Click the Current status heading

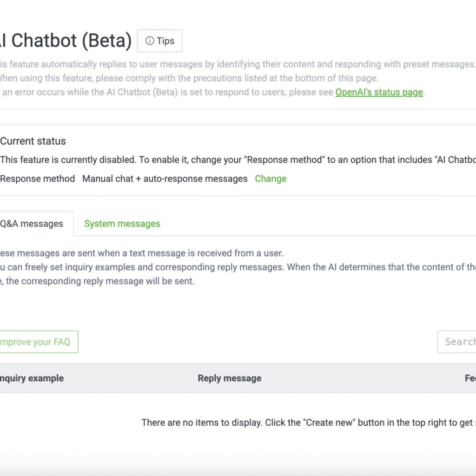[x=33, y=141]
